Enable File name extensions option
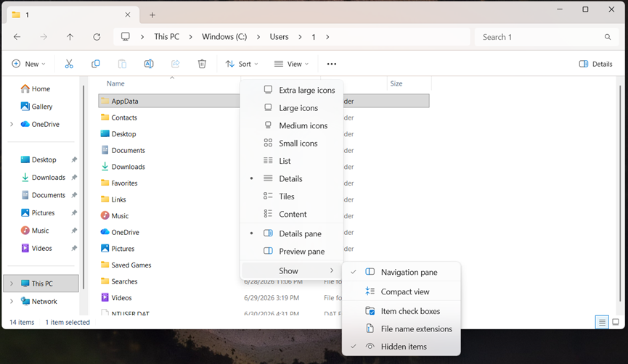 tap(401, 328)
